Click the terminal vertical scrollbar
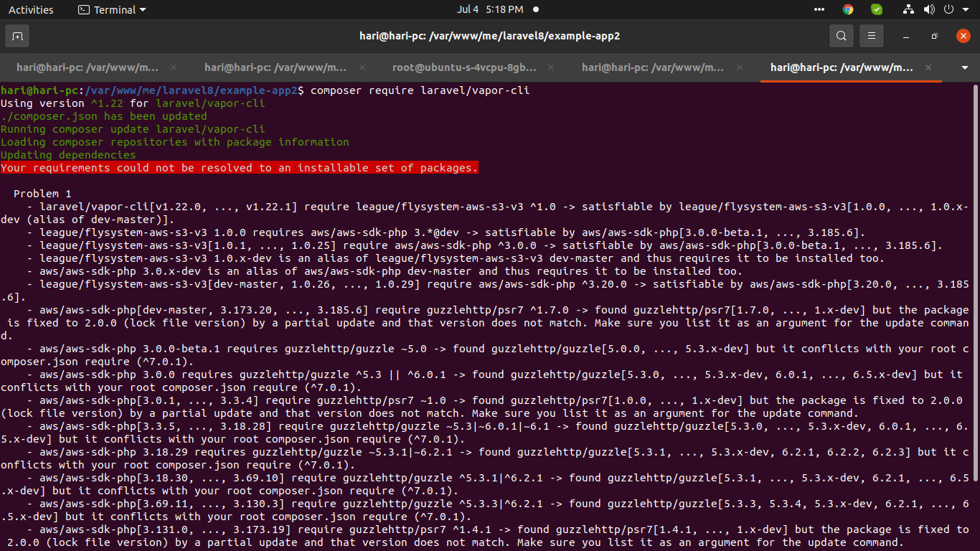 point(974,287)
